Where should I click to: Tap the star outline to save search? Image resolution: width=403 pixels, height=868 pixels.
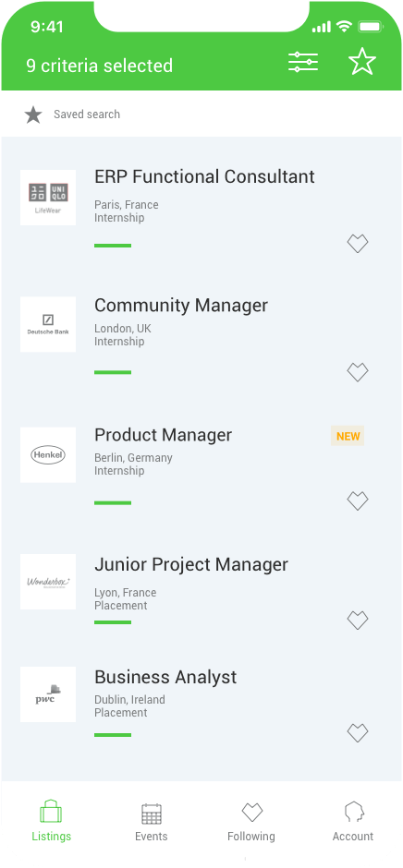coord(362,62)
